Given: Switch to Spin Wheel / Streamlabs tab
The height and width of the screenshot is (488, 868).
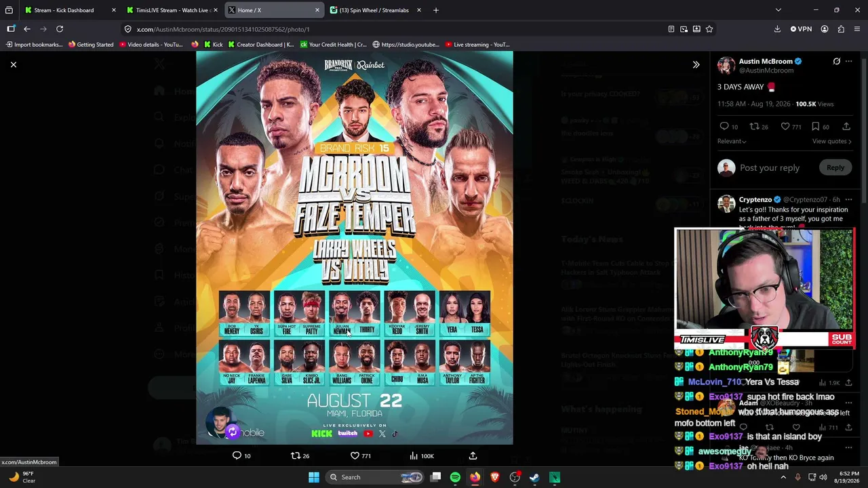Looking at the screenshot, I should [375, 10].
